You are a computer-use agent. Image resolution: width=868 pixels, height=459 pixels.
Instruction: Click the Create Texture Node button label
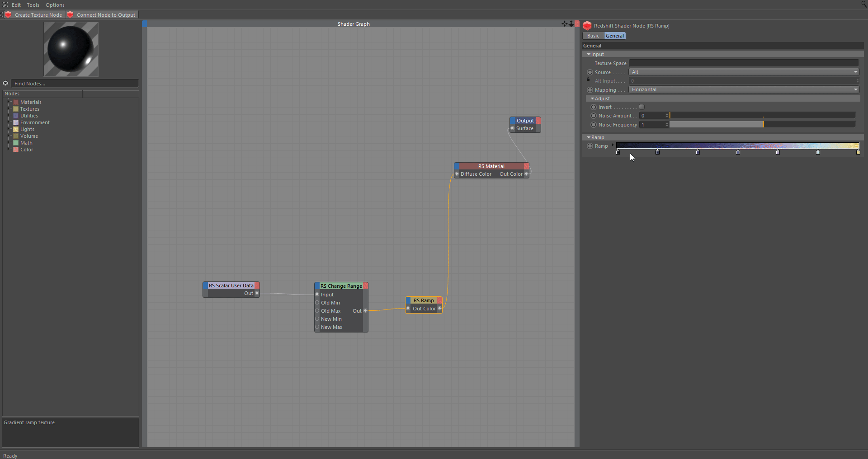[x=38, y=15]
